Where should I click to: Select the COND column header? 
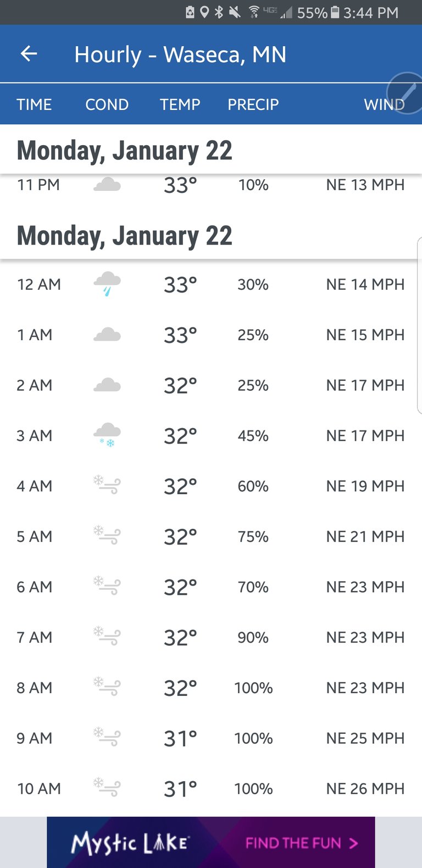click(x=107, y=104)
